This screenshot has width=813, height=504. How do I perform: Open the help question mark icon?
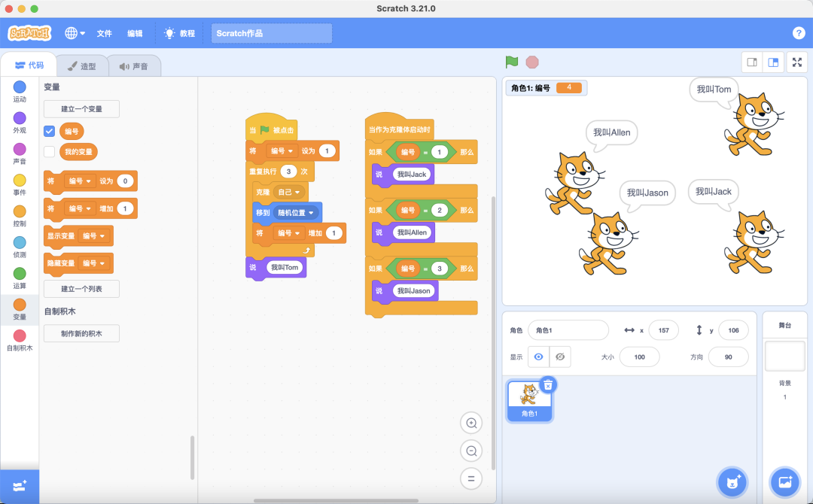pyautogui.click(x=799, y=33)
